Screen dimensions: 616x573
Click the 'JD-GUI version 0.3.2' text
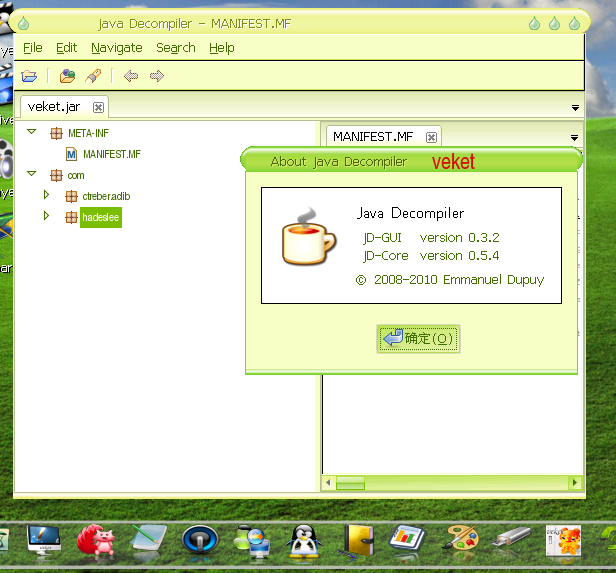pos(431,238)
